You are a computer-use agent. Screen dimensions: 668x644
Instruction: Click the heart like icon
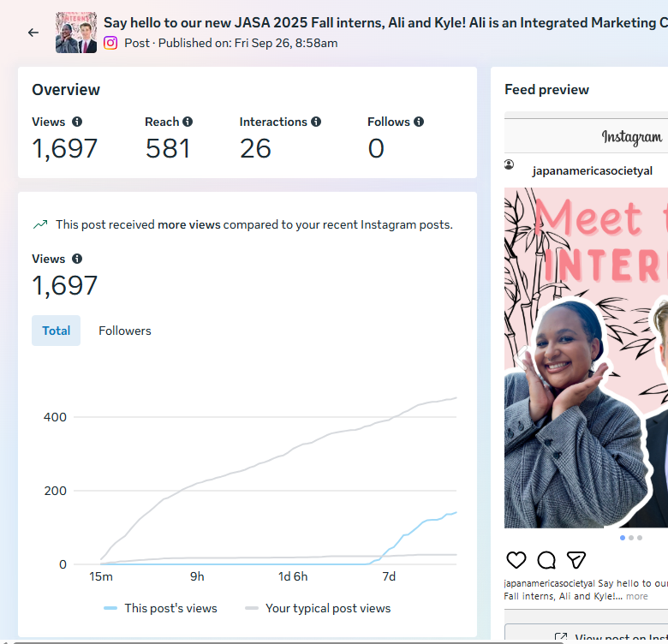(x=516, y=560)
